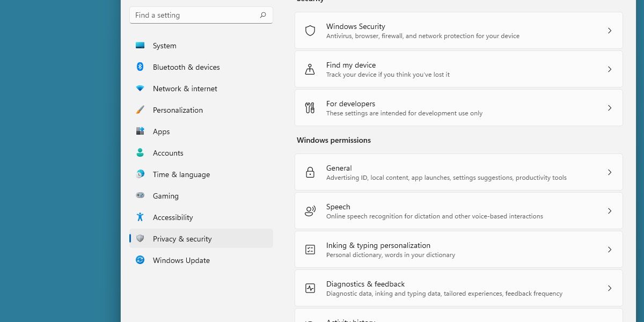Expand Windows Security chevron arrow
The width and height of the screenshot is (644, 322).
point(610,31)
